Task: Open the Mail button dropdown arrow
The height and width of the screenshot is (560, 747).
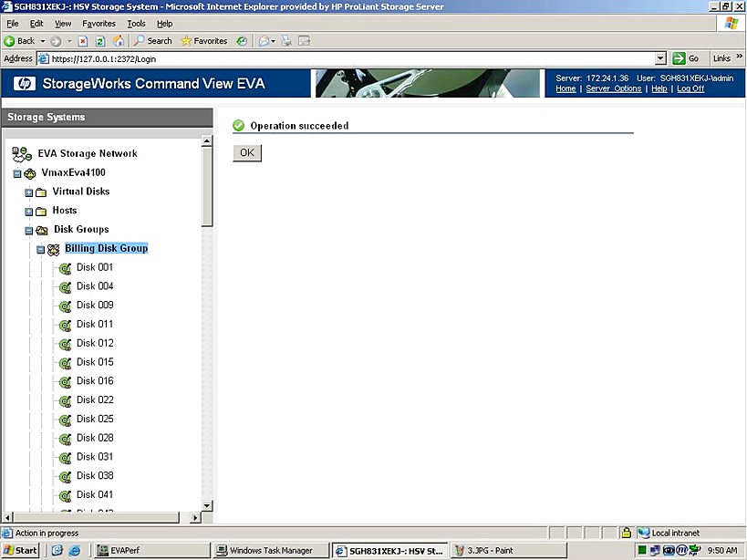Action: (x=273, y=41)
